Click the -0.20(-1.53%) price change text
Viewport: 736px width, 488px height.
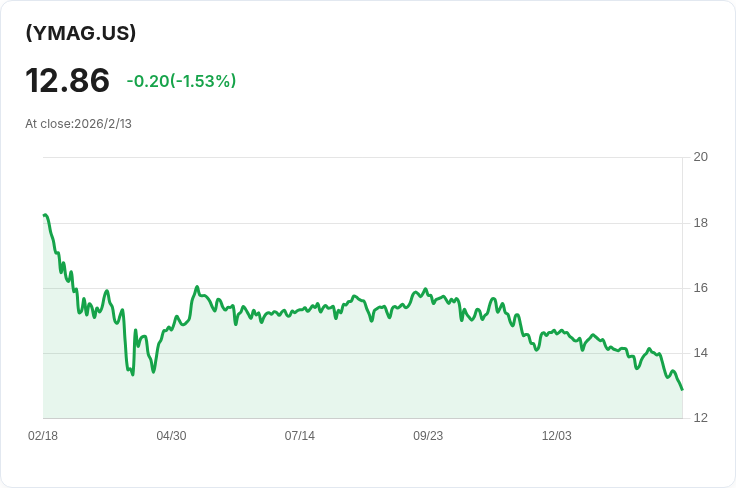(181, 81)
